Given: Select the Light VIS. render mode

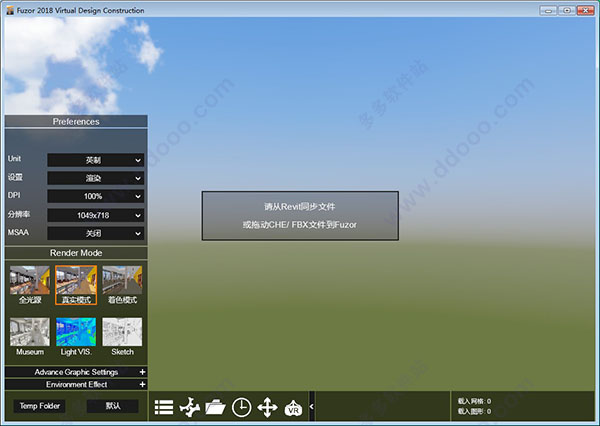Looking at the screenshot, I should coord(75,332).
